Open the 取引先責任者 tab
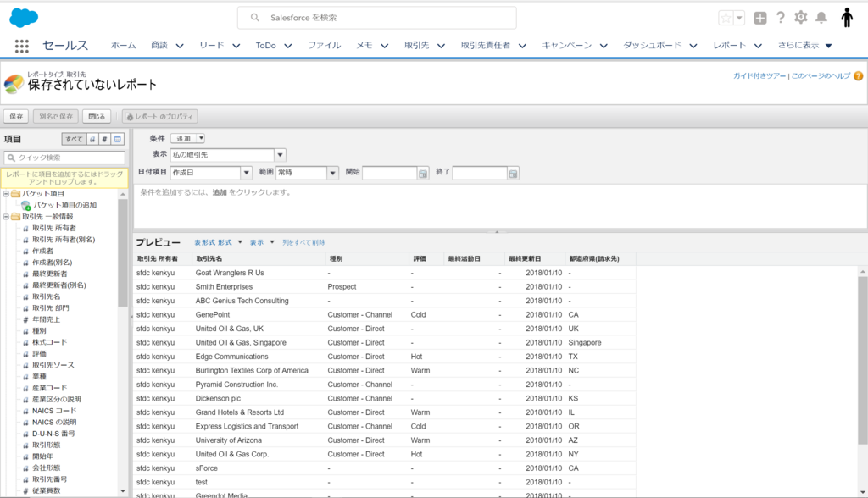Viewport: 868px width, 498px height. tap(486, 46)
